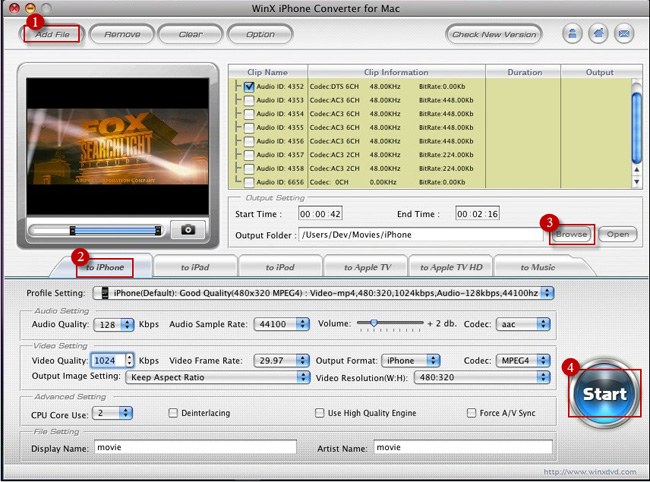Click the iPhone icon in Profile Setting
Viewport: 650px width, 482px height.
click(x=105, y=293)
